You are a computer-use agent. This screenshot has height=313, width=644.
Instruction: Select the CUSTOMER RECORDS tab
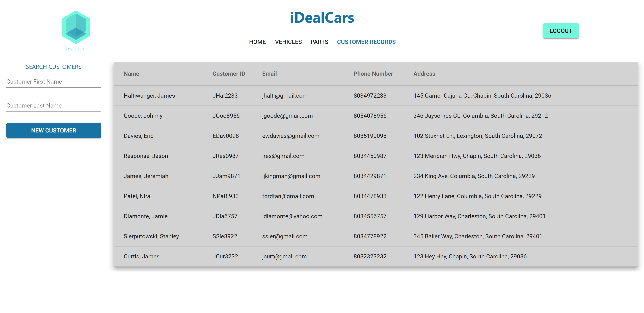point(366,42)
